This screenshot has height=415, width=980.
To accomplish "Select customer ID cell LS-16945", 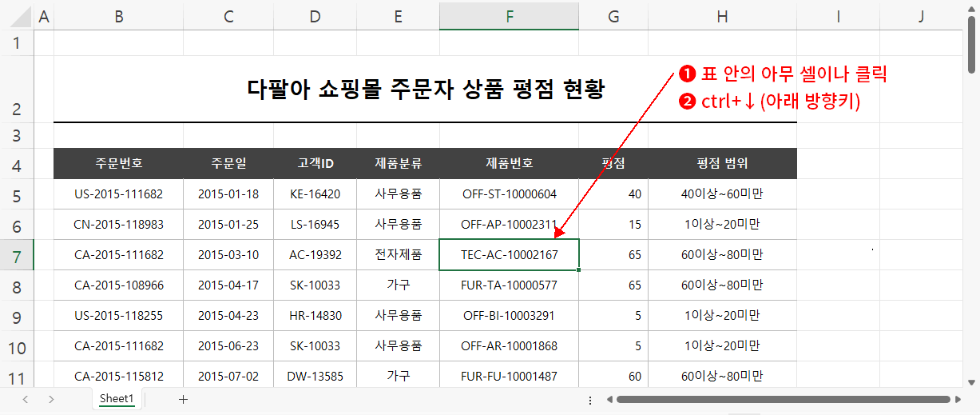I will point(315,225).
